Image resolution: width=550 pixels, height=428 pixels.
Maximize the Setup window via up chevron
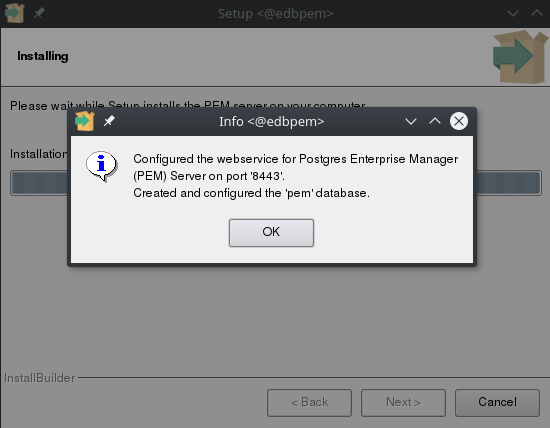(537, 13)
